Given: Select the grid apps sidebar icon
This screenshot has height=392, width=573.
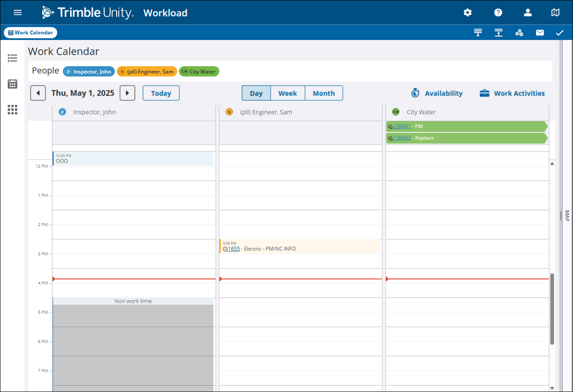Looking at the screenshot, I should click(x=12, y=110).
